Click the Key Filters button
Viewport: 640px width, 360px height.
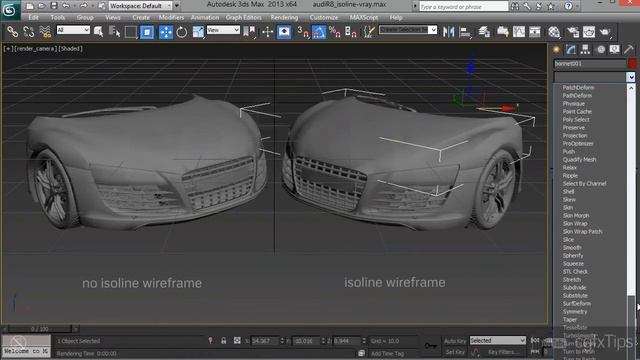[504, 352]
